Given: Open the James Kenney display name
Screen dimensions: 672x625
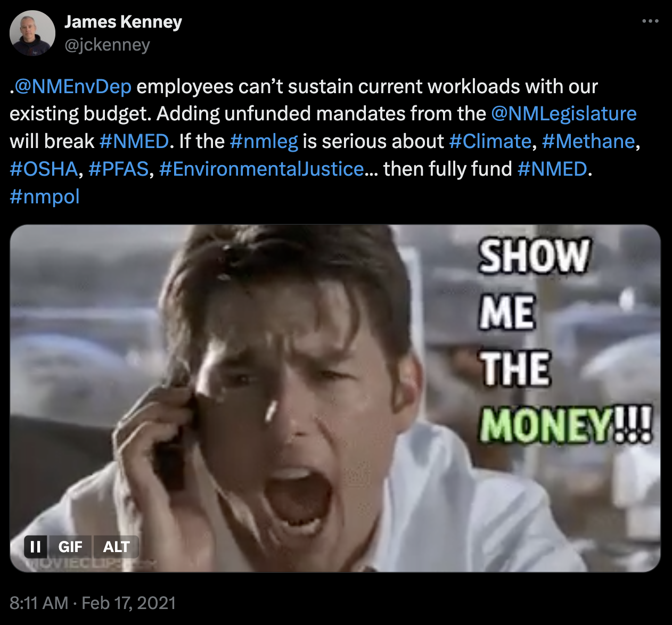Looking at the screenshot, I should coord(123,22).
